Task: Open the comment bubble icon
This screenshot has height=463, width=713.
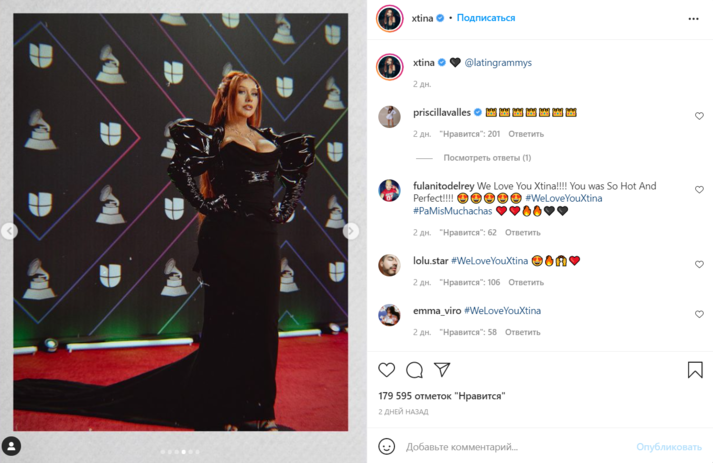Action: (414, 370)
